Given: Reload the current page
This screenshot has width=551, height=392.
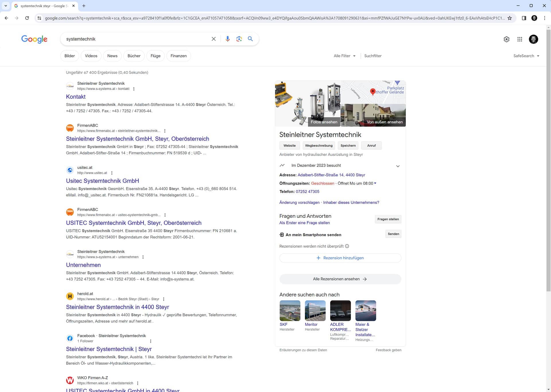Looking at the screenshot, I should [27, 18].
